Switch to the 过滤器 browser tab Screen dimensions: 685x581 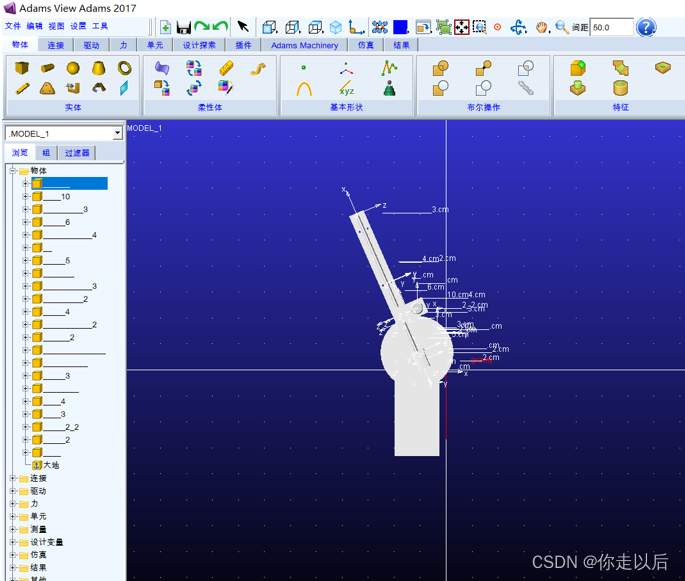point(77,153)
